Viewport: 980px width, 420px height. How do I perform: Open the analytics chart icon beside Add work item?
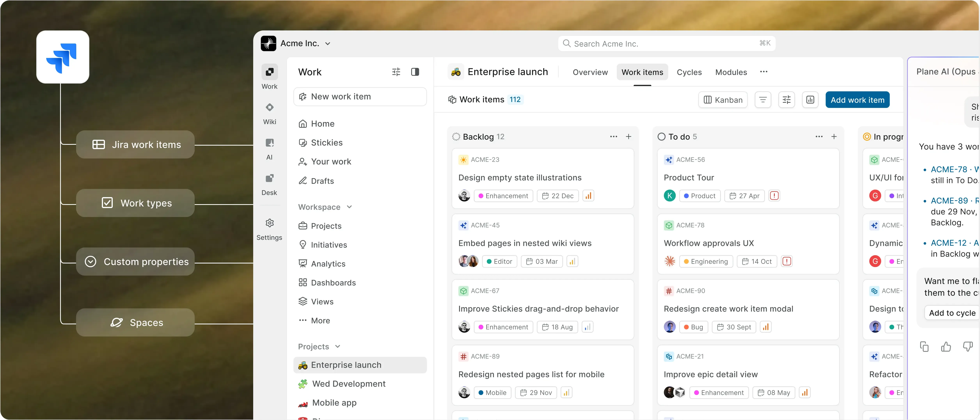pyautogui.click(x=810, y=100)
